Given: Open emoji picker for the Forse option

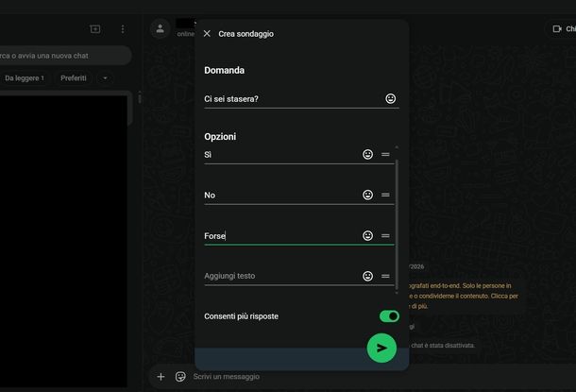Looking at the screenshot, I should tap(367, 235).
